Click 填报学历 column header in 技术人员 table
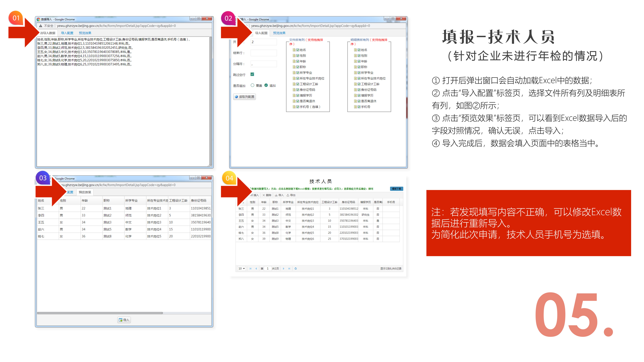 (x=365, y=202)
